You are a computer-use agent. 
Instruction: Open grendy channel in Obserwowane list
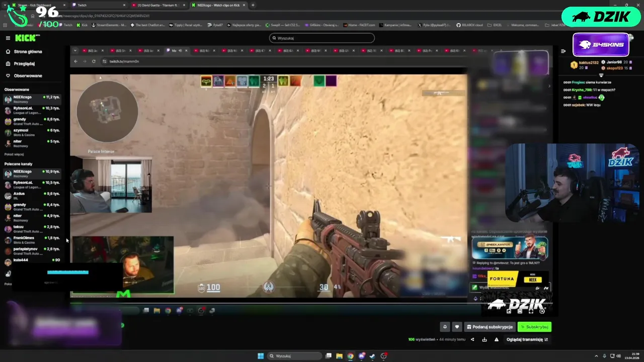point(32,121)
